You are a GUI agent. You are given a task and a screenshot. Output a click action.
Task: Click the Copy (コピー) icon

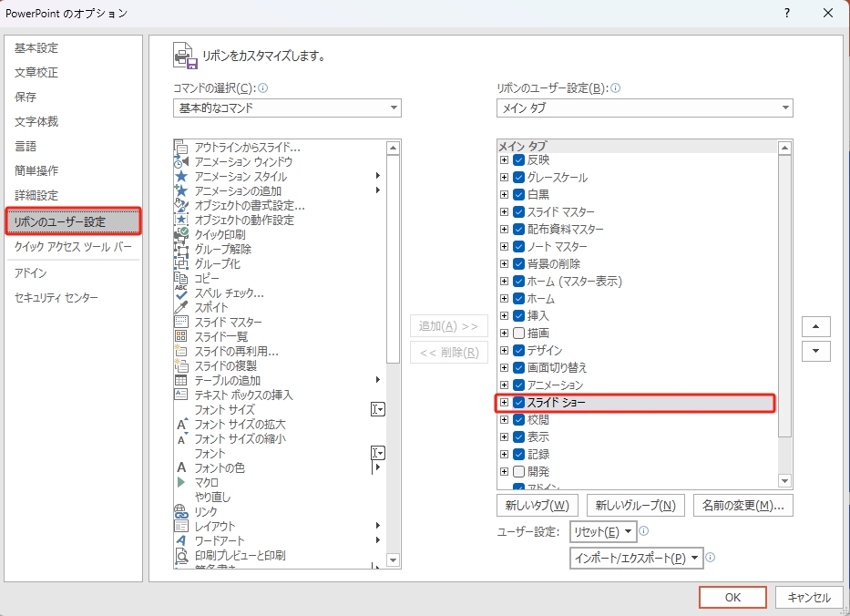181,278
